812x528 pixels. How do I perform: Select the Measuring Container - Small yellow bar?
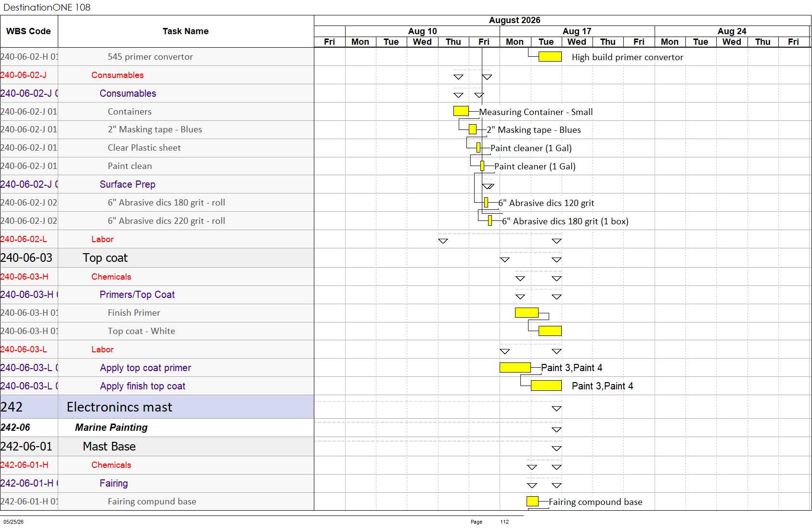(461, 111)
